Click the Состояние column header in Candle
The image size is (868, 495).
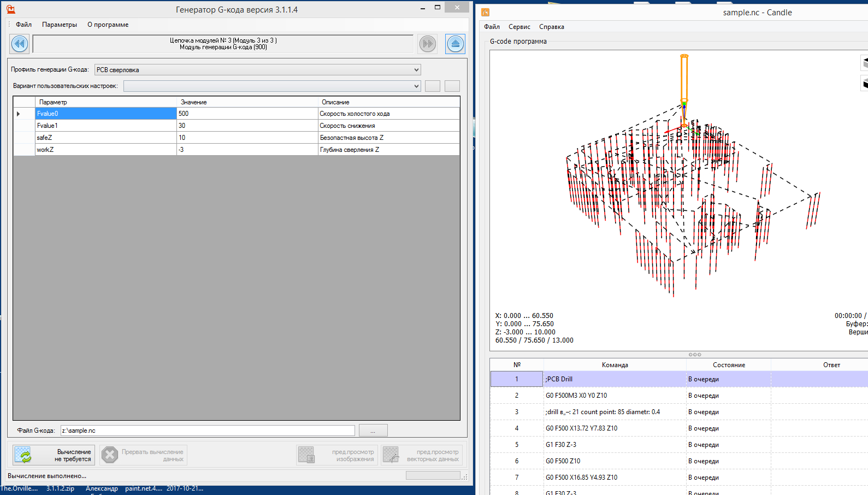(729, 365)
